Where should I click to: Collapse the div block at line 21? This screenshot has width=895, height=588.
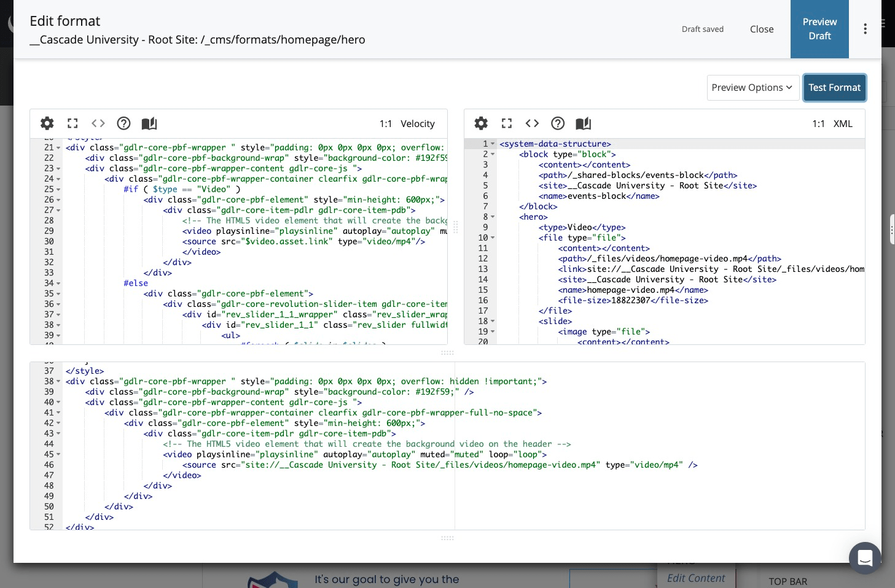pyautogui.click(x=58, y=147)
